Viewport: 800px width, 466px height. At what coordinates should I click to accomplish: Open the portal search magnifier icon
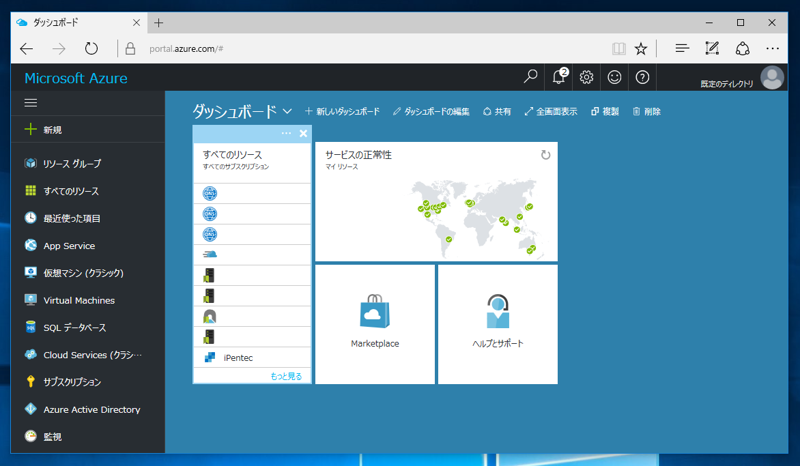coord(531,77)
